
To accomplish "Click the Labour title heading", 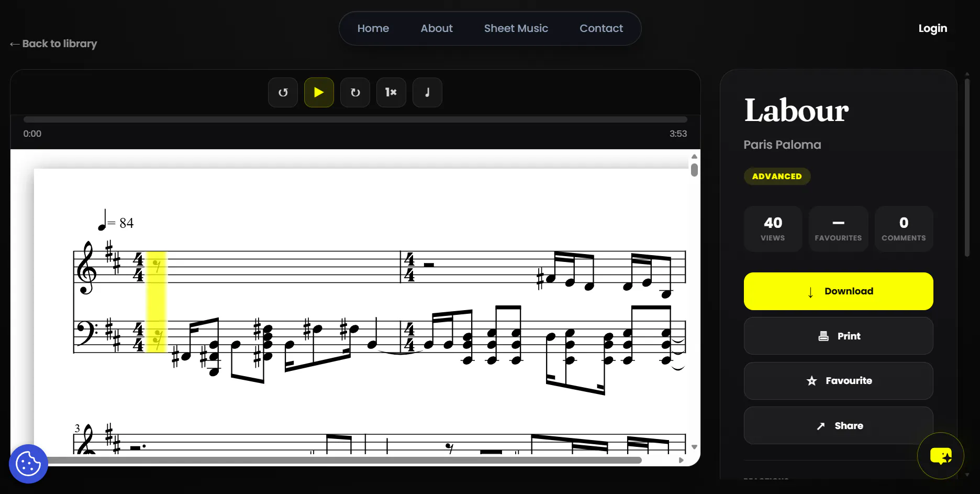I will (796, 111).
